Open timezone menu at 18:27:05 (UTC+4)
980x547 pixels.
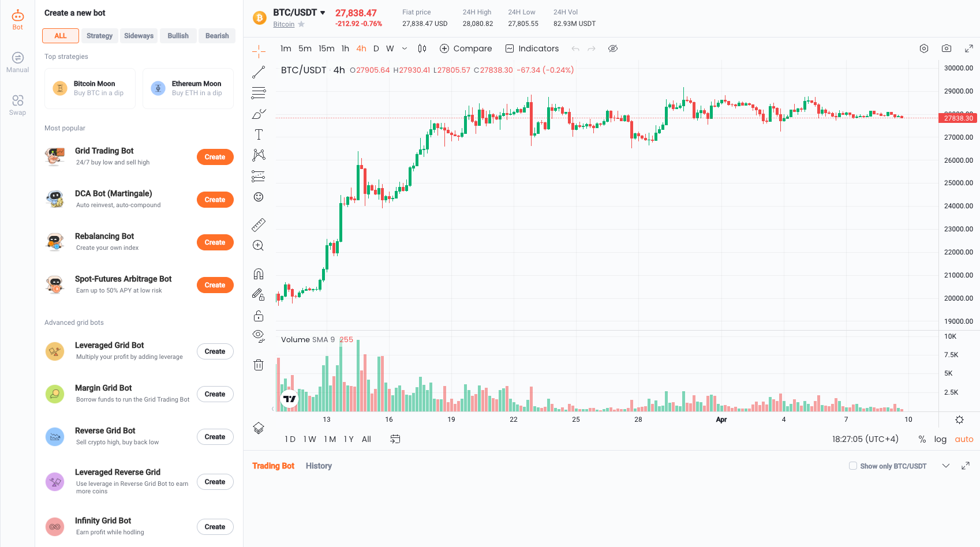click(x=865, y=439)
